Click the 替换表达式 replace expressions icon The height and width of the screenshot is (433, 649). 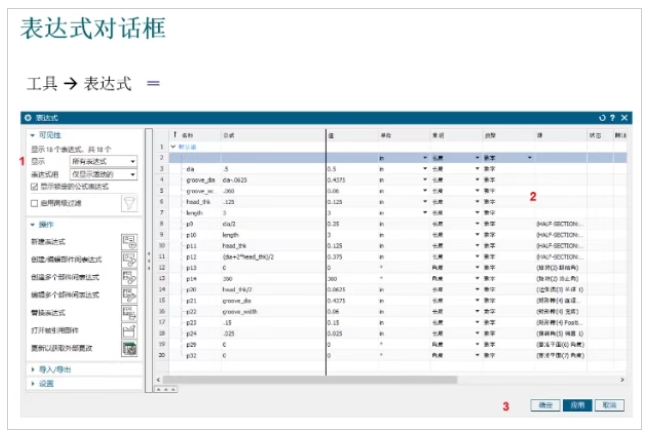tap(129, 313)
